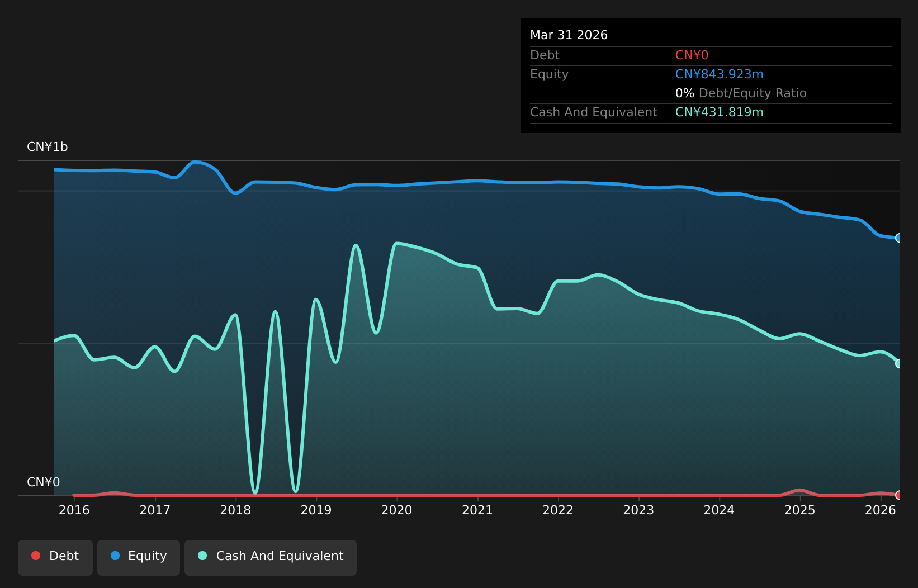Click the CN¥0 y-axis label
This screenshot has width=918, height=588.
(44, 482)
